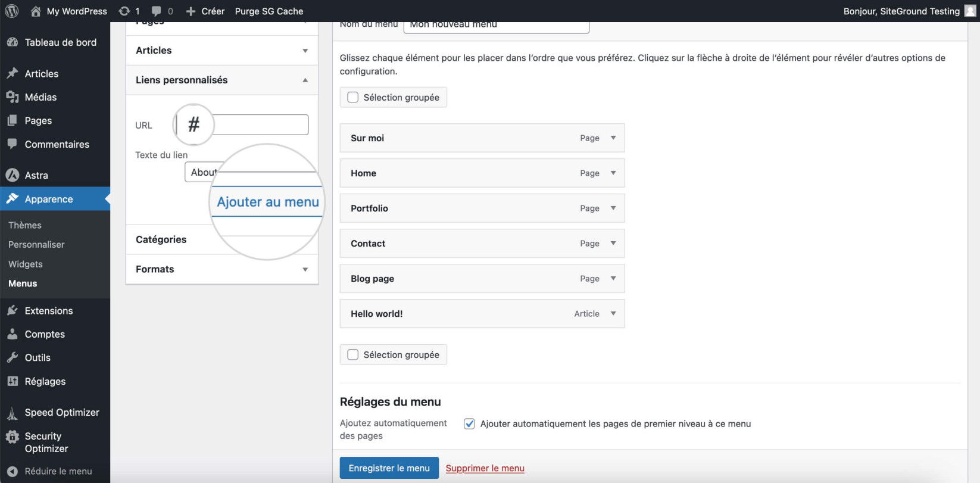Click the plus icon next to Créer

[191, 11]
